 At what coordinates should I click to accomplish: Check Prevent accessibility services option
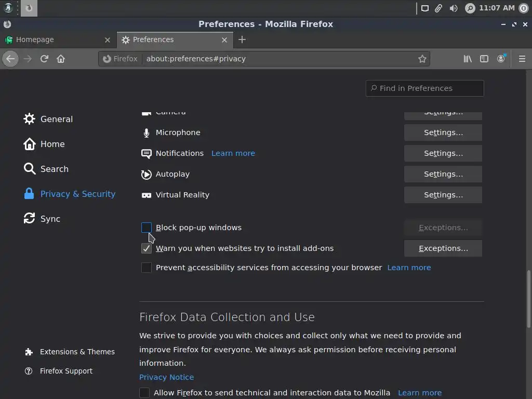[147, 268]
